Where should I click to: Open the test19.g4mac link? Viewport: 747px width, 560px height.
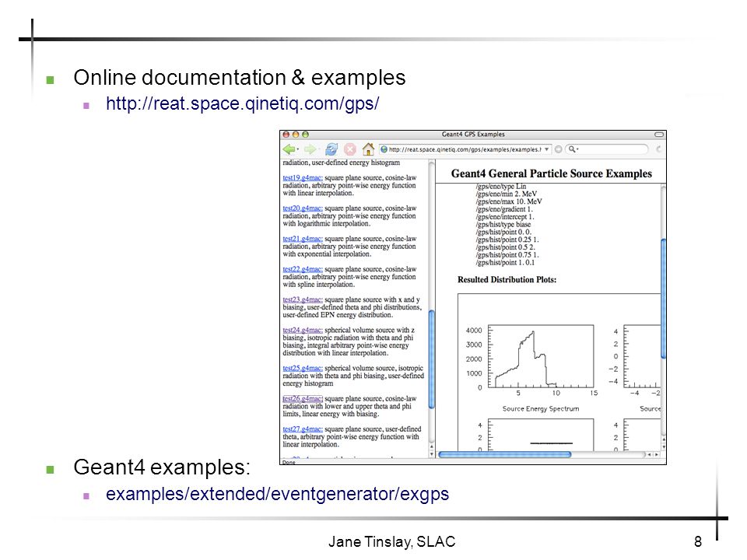(x=303, y=178)
